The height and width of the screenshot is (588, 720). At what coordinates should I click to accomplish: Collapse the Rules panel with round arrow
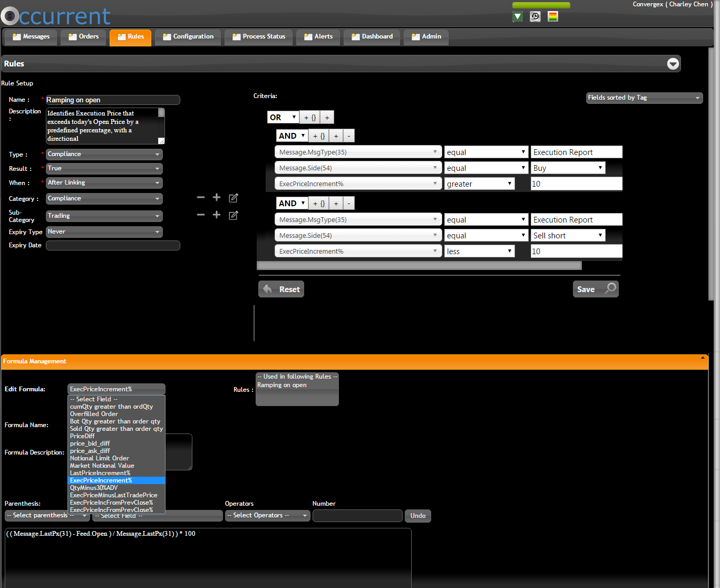(x=673, y=64)
